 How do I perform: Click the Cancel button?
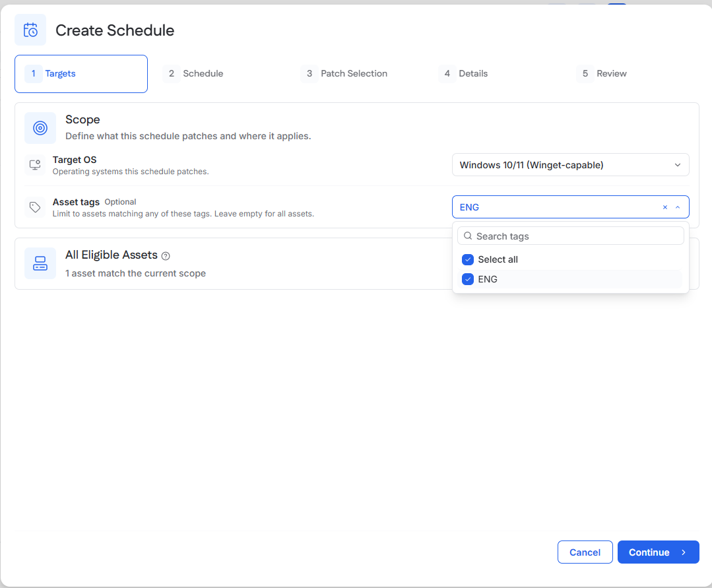[x=585, y=552]
